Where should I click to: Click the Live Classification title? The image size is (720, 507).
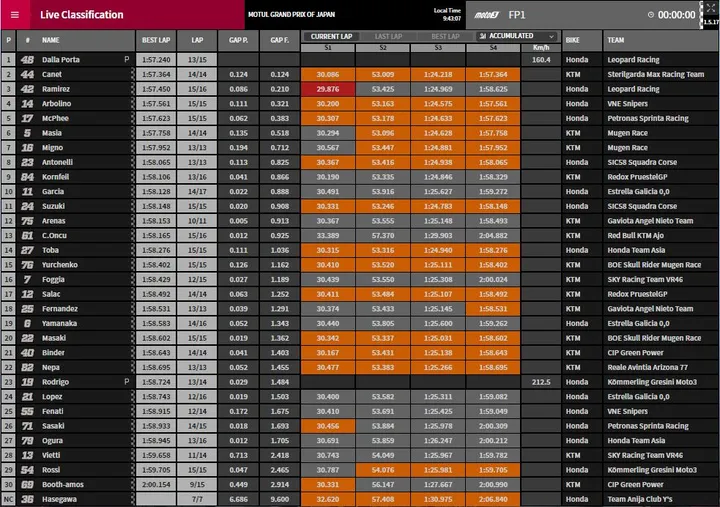(82, 15)
